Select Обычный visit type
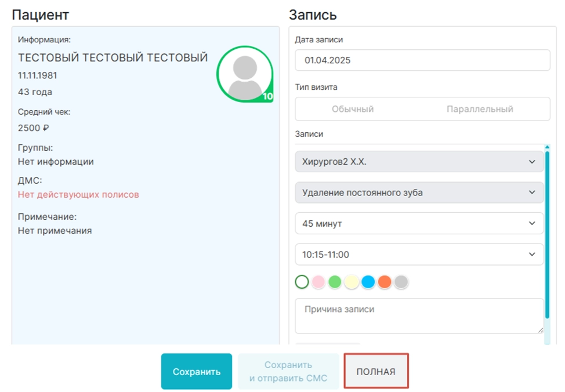The width and height of the screenshot is (565, 392). [353, 109]
